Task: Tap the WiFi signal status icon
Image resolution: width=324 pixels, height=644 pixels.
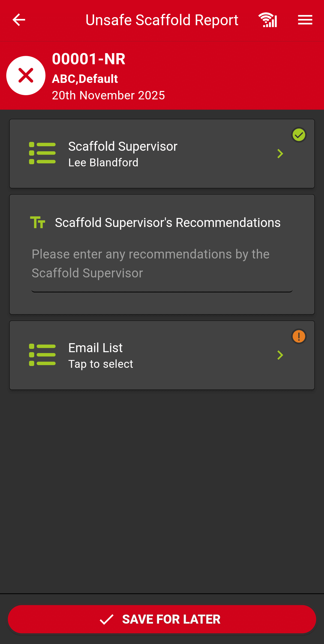Action: coord(268,20)
